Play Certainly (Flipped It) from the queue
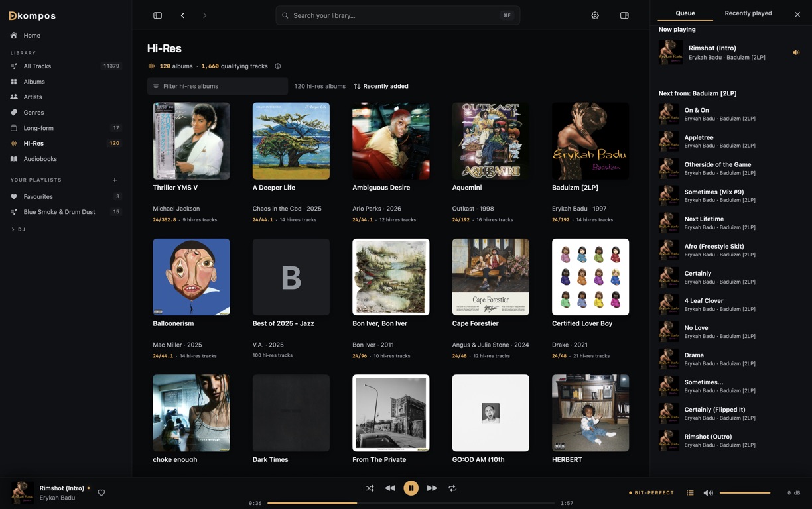The image size is (812, 509). (x=730, y=413)
